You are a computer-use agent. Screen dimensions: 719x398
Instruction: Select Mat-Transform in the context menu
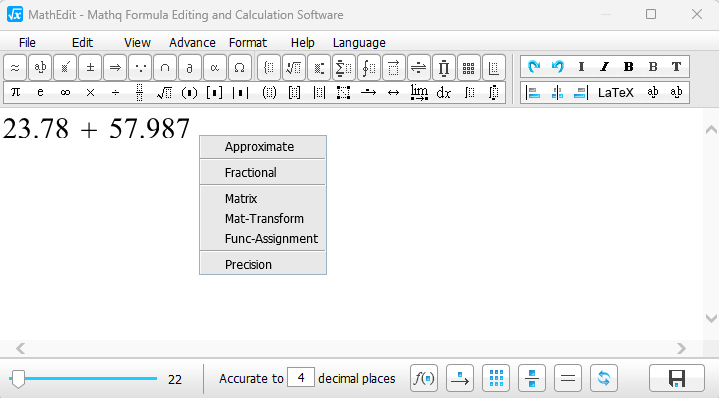tap(263, 219)
